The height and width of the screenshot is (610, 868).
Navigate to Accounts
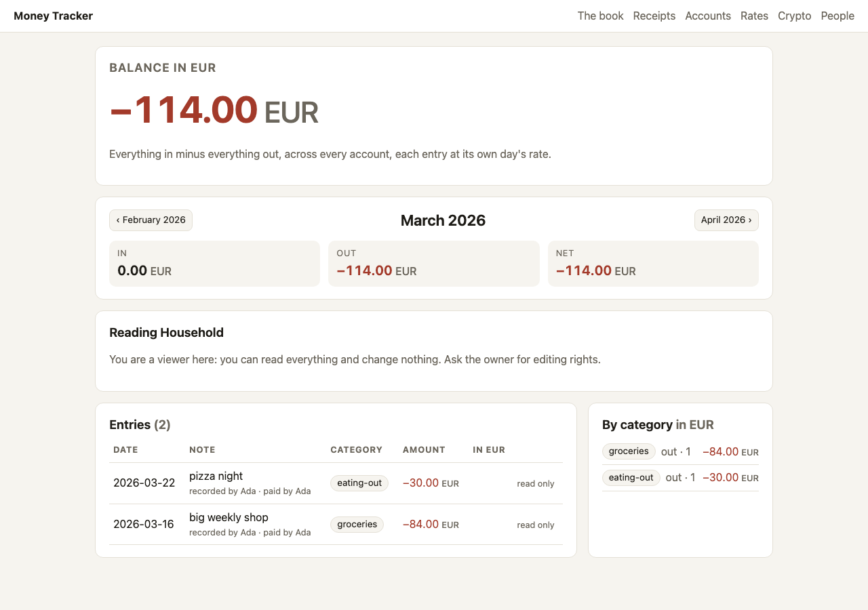(708, 16)
